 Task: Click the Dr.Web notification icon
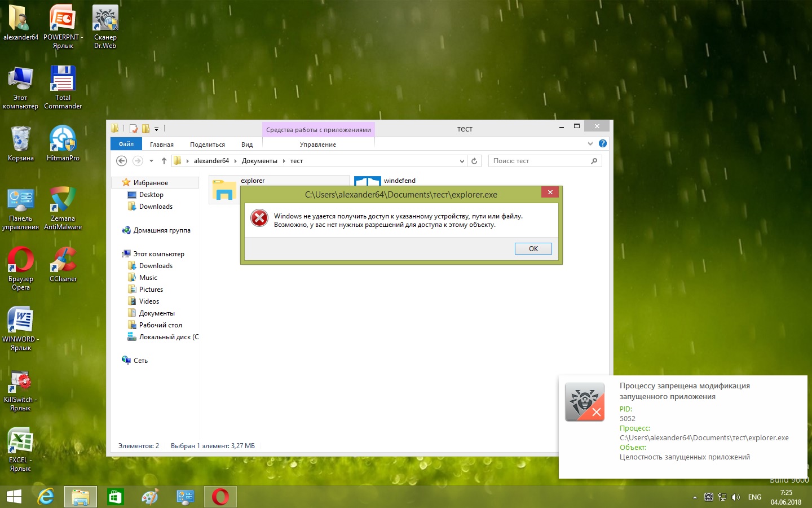(584, 402)
